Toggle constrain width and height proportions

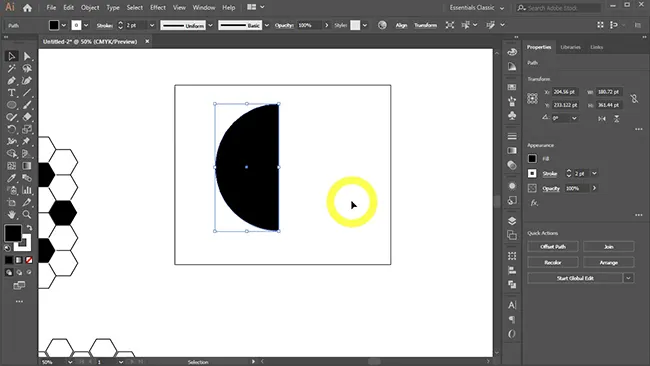point(634,98)
